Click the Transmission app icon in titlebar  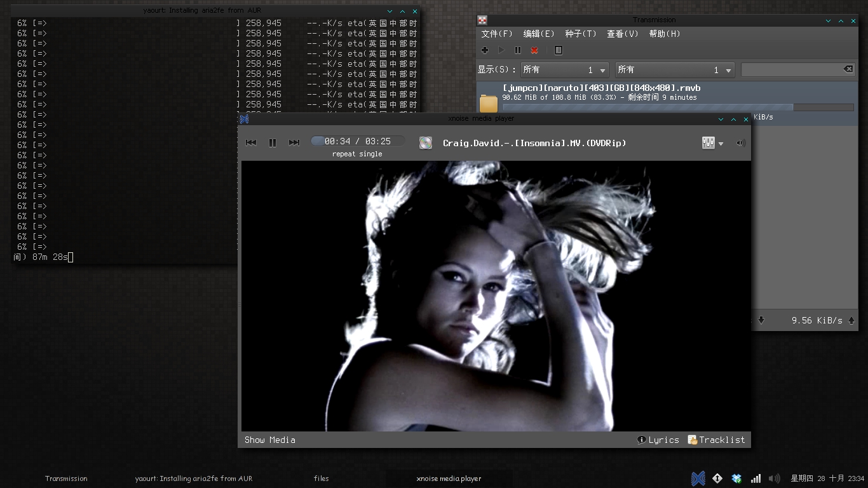click(483, 20)
